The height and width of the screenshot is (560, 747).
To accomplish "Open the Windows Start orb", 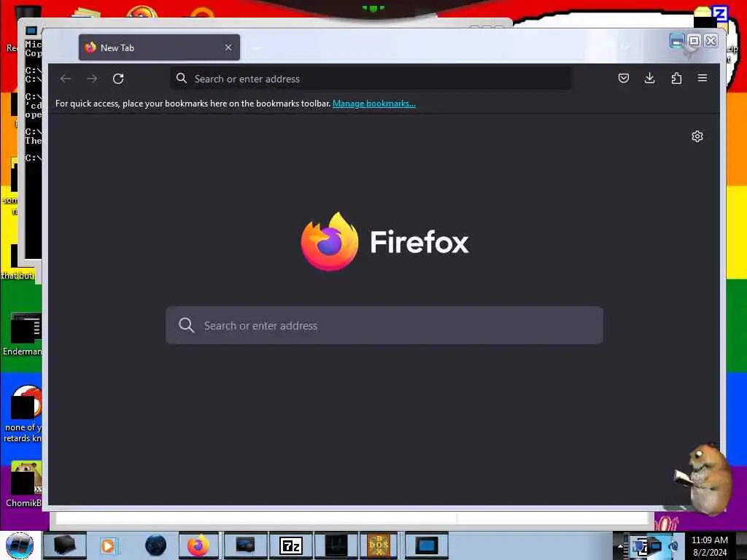I will click(x=20, y=545).
